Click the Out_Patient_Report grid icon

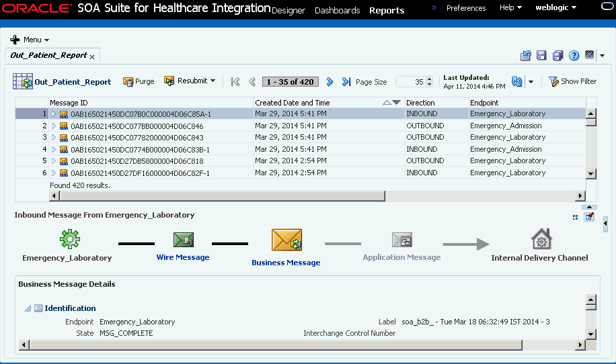tap(22, 81)
